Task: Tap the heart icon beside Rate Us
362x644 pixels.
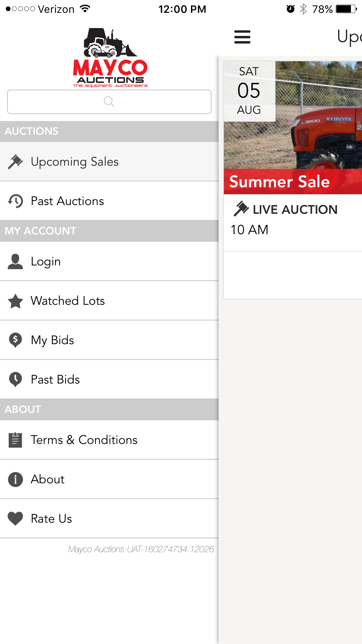Action: pos(15,519)
